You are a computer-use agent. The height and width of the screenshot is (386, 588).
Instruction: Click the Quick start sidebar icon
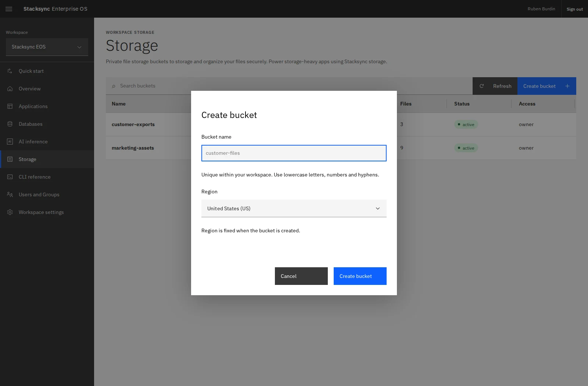tap(10, 71)
